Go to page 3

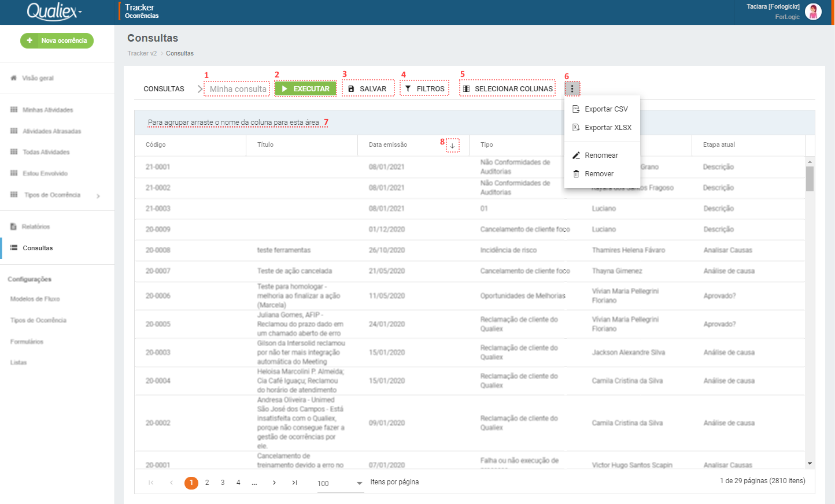[223, 483]
